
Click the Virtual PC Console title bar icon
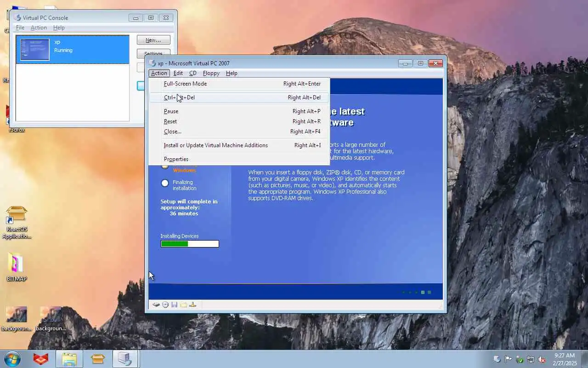coord(17,17)
